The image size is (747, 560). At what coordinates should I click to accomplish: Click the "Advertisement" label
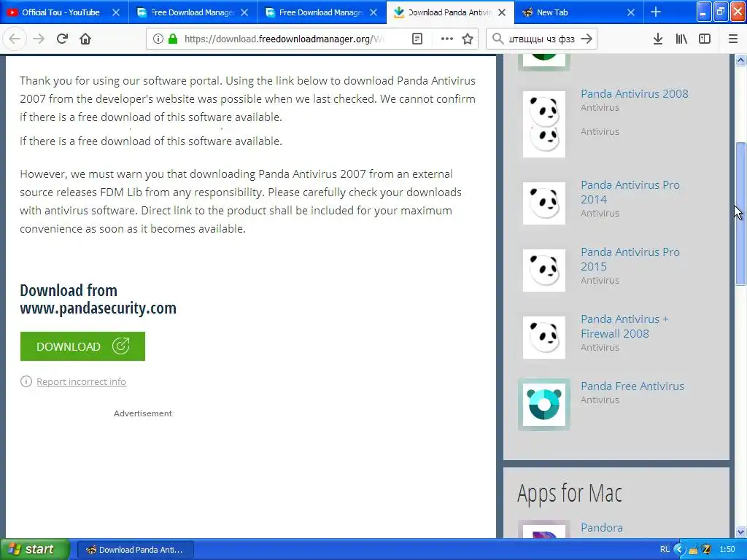click(x=142, y=413)
